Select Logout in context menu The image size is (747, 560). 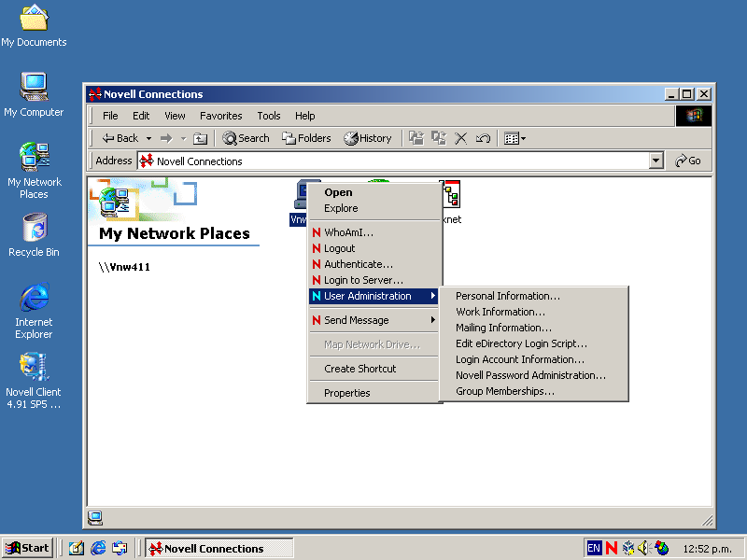tap(373, 248)
